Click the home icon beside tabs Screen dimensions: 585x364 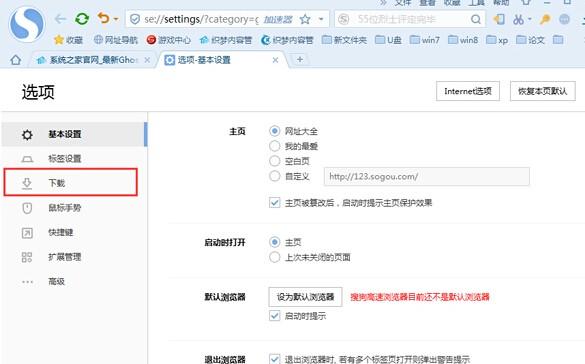[16, 60]
